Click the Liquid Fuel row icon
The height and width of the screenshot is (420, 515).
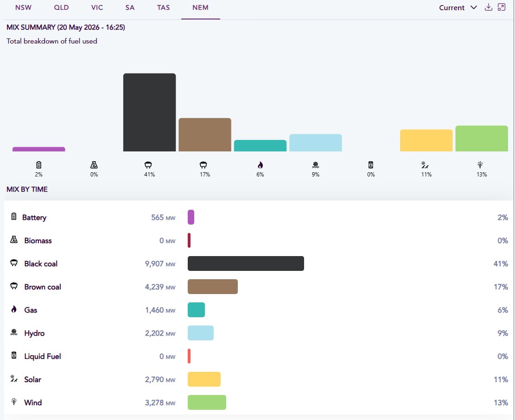[14, 355]
